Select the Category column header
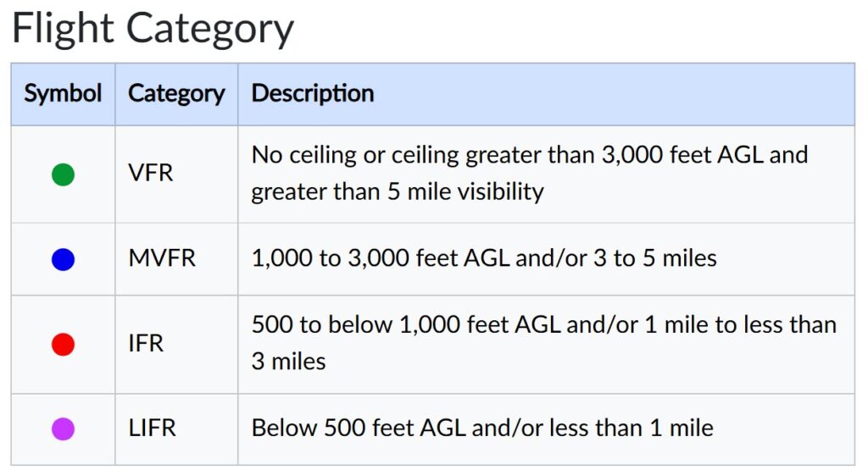This screenshot has width=868, height=470. tap(176, 93)
